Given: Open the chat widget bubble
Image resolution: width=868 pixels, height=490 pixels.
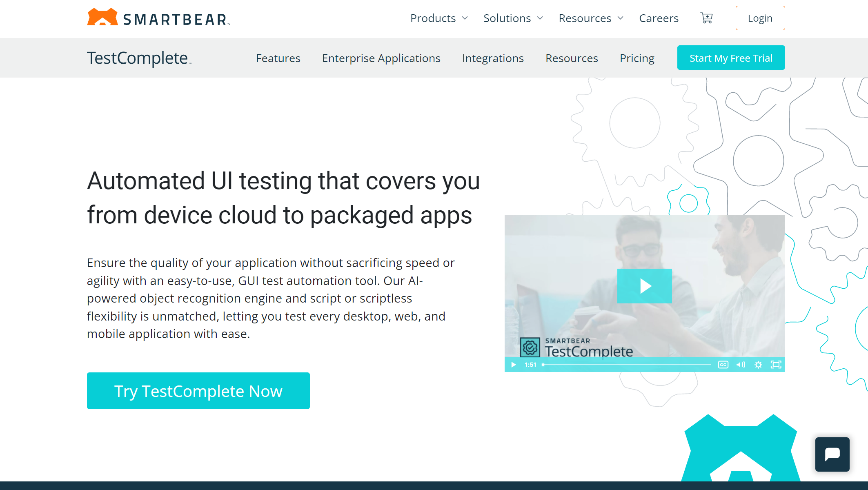Looking at the screenshot, I should pyautogui.click(x=832, y=454).
